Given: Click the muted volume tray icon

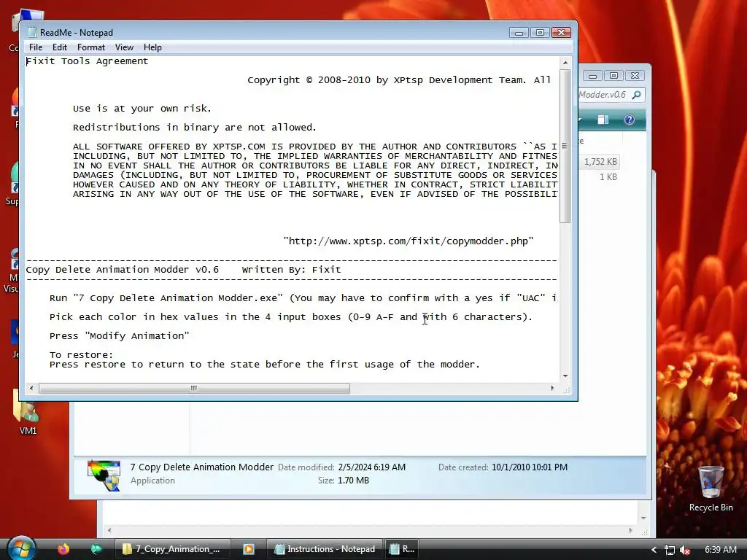Looking at the screenshot, I should [685, 550].
